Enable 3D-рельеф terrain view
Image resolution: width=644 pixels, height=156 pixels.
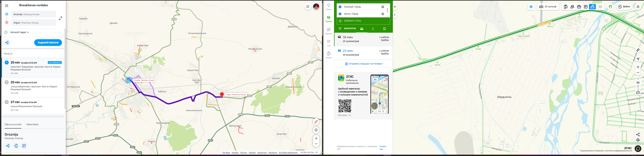548,7
